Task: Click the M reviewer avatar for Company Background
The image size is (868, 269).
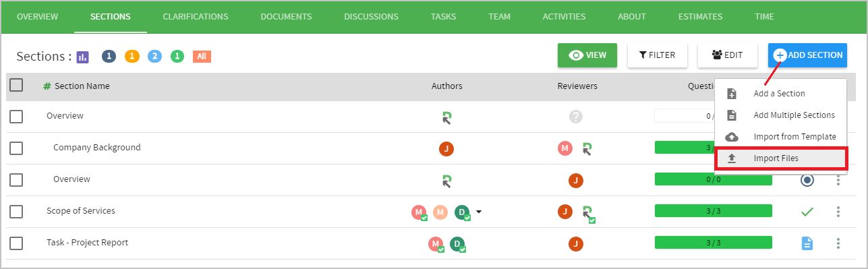Action: coord(565,148)
